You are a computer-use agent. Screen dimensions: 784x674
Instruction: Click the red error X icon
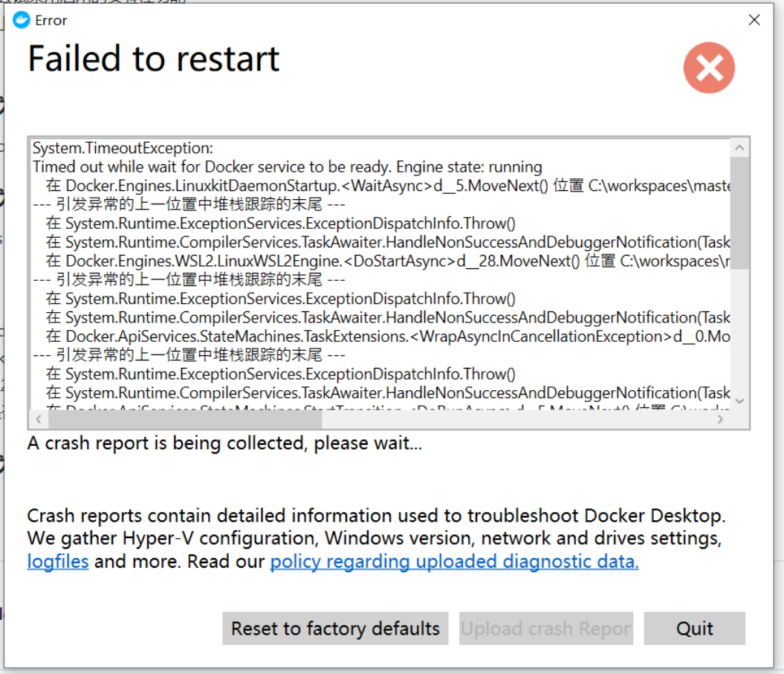pyautogui.click(x=709, y=68)
